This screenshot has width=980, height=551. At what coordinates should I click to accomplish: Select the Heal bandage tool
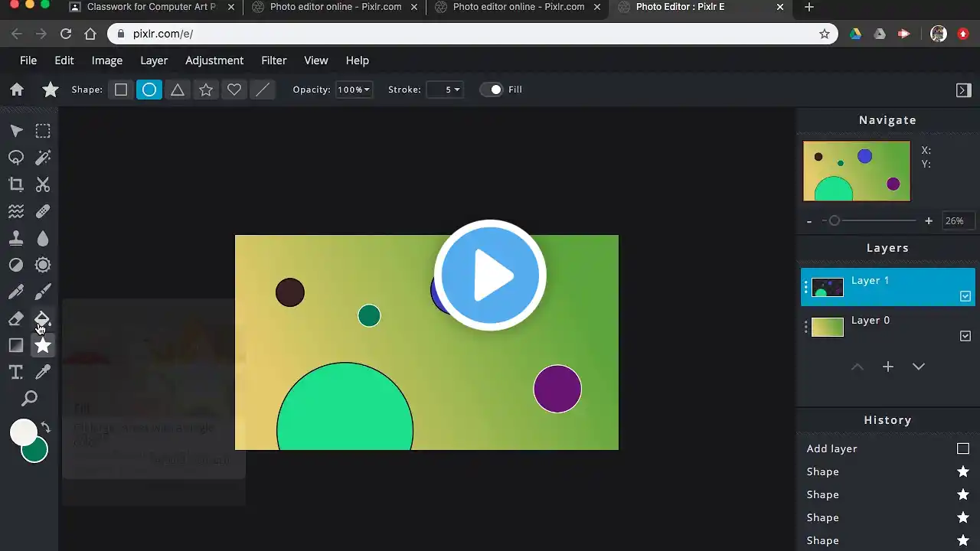click(x=43, y=211)
